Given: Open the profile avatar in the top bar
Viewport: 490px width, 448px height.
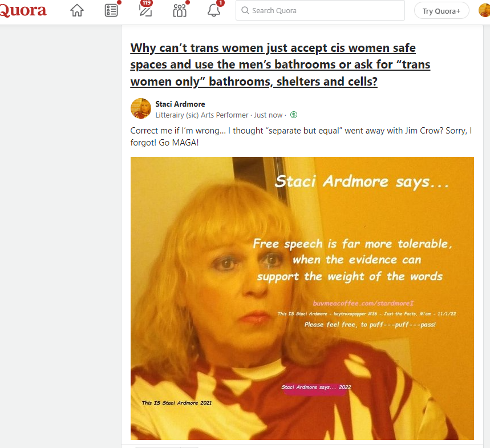Looking at the screenshot, I should tap(484, 10).
